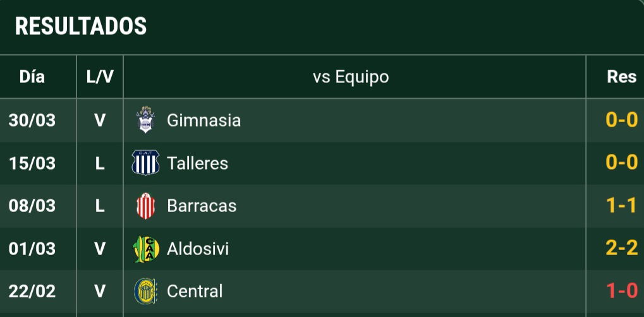
Task: Click the Aldosivi green-yellow crest
Action: (x=146, y=249)
